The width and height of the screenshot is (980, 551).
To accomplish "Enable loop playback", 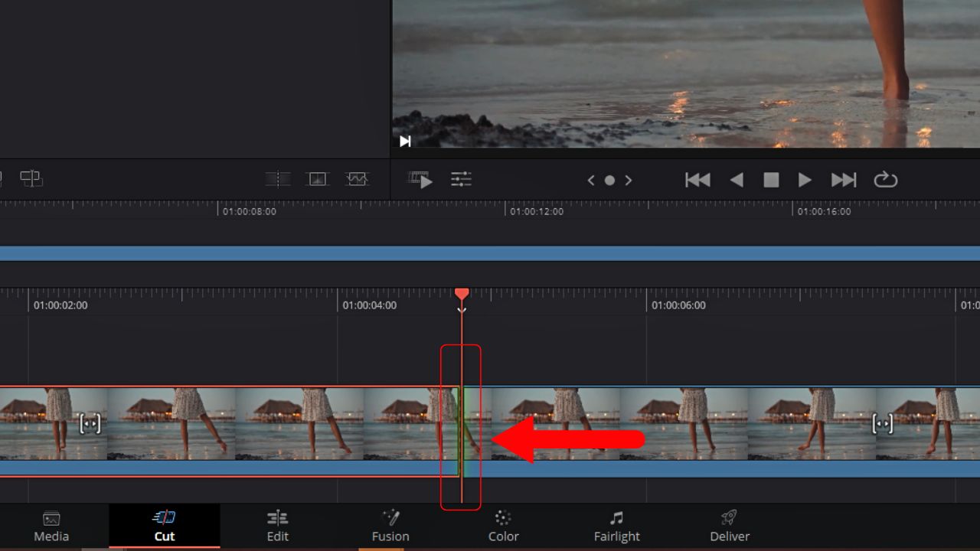I will 886,179.
